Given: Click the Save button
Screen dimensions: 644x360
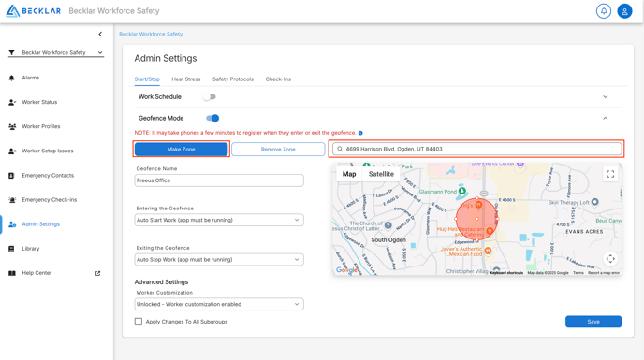Looking at the screenshot, I should 593,322.
